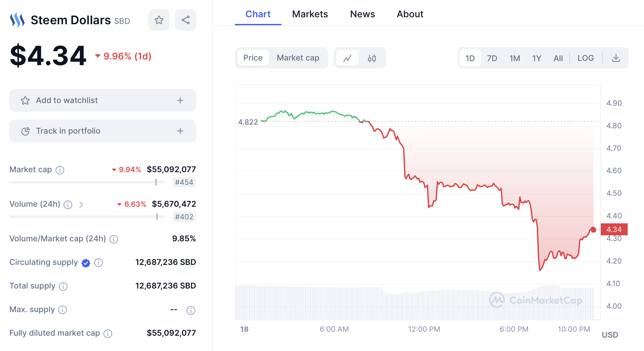The image size is (644, 351).
Task: Show Market cap info tooltip icon
Action: pos(60,170)
